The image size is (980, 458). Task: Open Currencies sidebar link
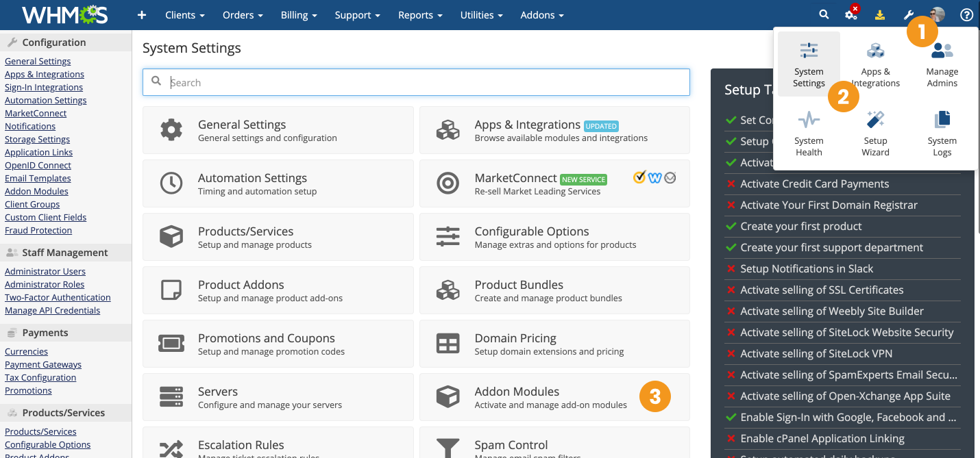pos(26,351)
